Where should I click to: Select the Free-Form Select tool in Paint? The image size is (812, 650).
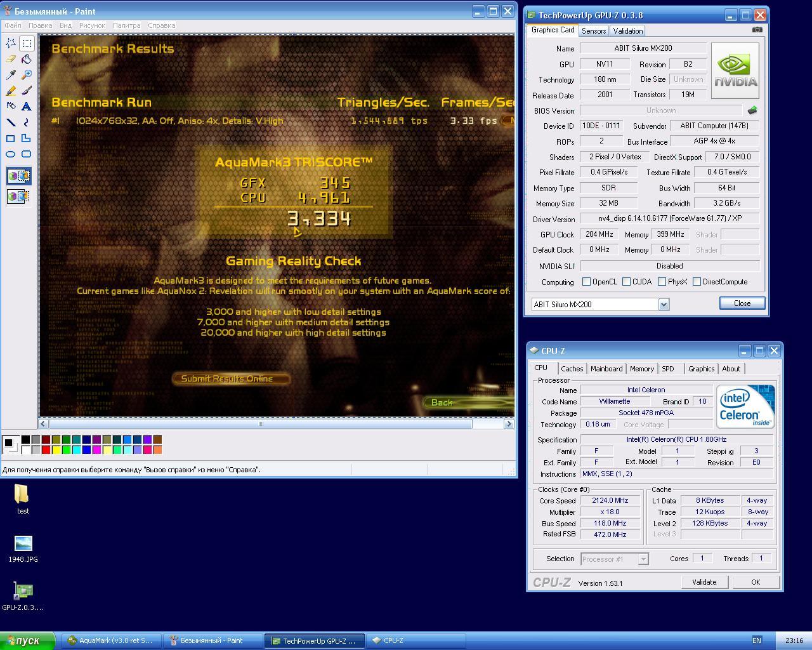pos(11,43)
